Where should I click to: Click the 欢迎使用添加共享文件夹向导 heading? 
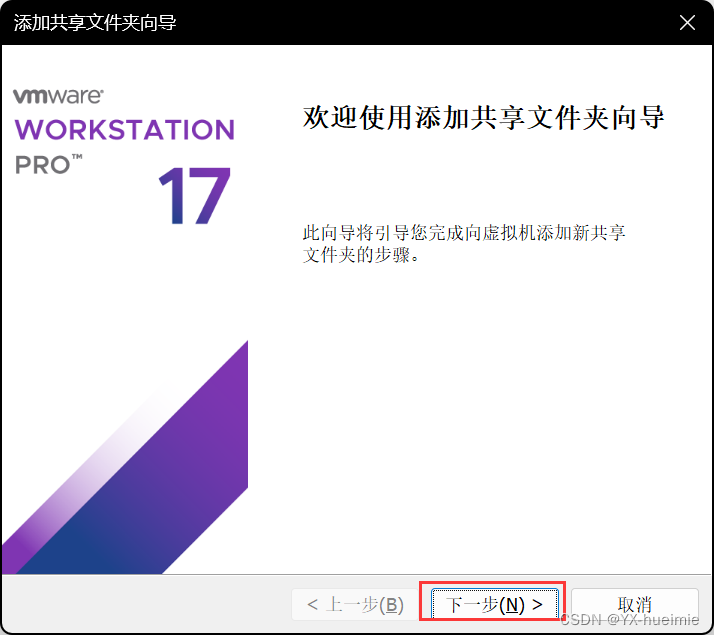click(483, 117)
